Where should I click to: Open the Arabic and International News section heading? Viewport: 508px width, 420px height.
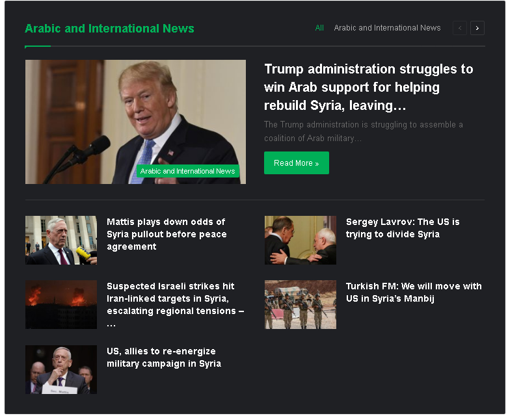coord(109,29)
